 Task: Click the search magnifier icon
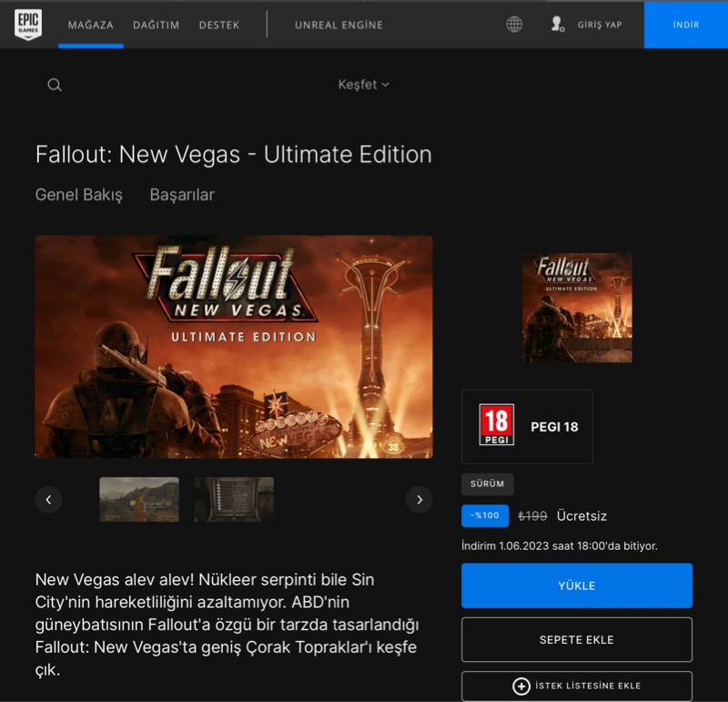click(55, 85)
